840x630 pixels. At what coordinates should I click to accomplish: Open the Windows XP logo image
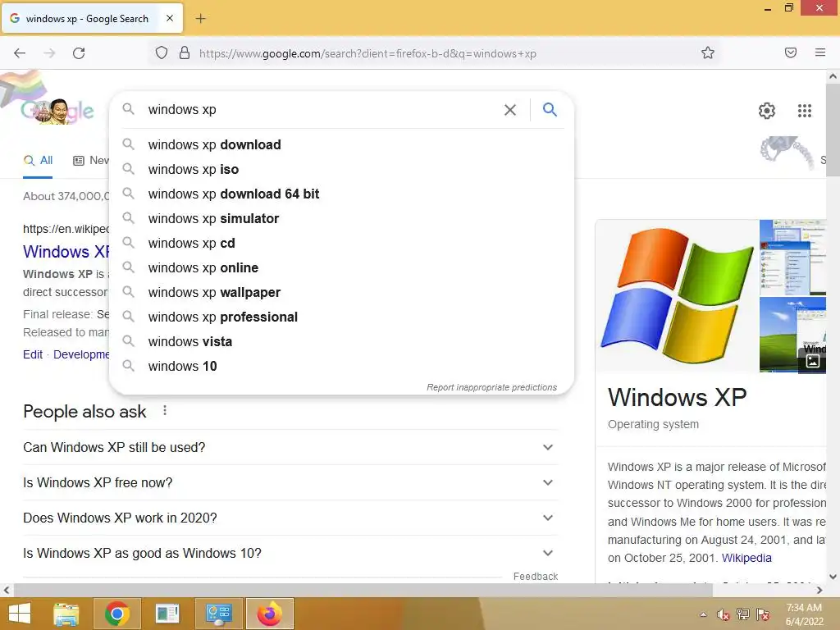(677, 295)
